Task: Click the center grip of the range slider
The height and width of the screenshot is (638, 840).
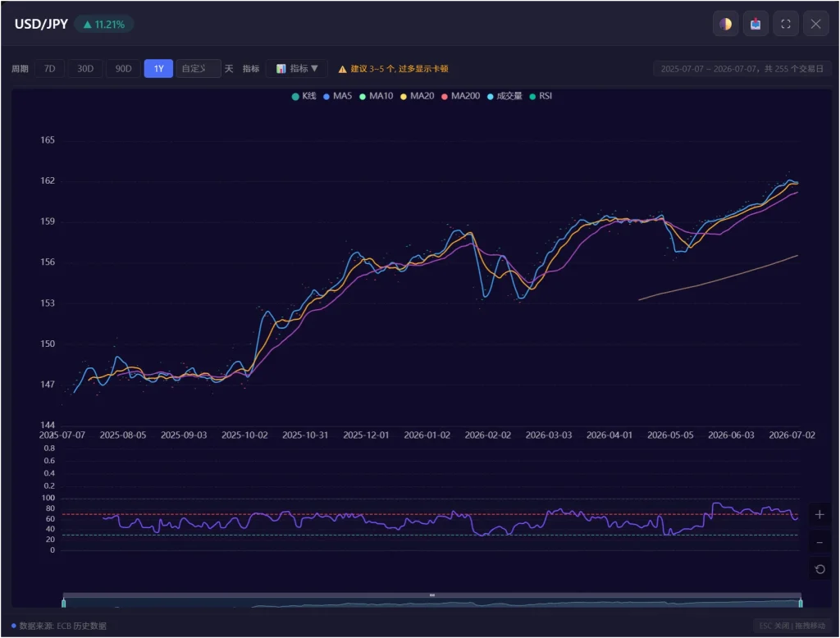Action: coord(432,595)
